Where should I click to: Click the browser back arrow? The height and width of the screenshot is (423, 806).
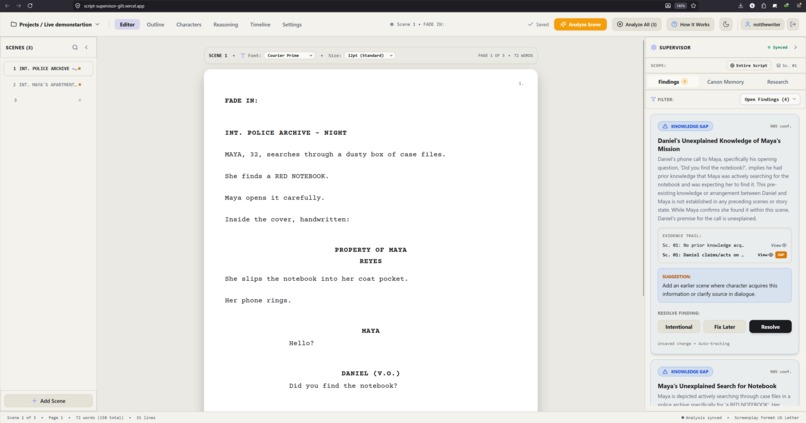coord(7,6)
